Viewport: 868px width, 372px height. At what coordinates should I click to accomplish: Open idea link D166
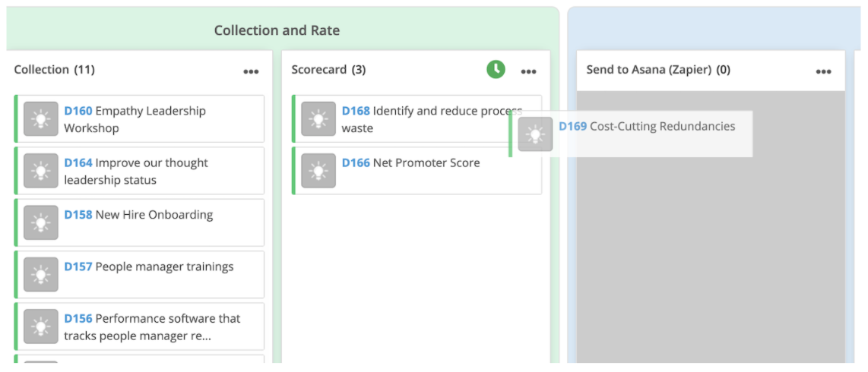click(x=356, y=163)
